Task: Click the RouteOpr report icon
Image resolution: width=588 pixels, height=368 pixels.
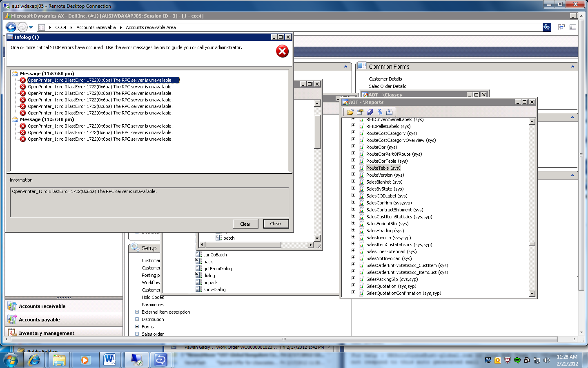Action: click(361, 147)
